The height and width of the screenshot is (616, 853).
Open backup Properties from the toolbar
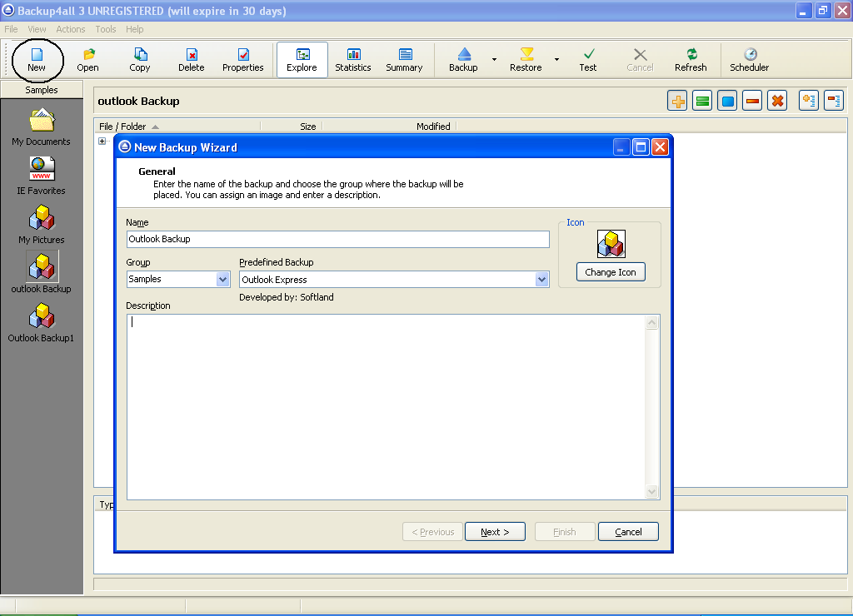click(243, 60)
